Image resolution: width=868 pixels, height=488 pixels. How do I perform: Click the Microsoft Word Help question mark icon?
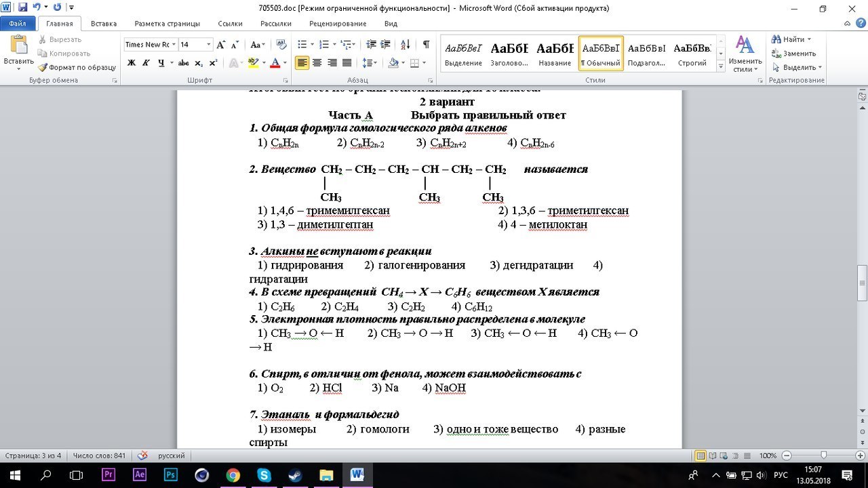[860, 24]
